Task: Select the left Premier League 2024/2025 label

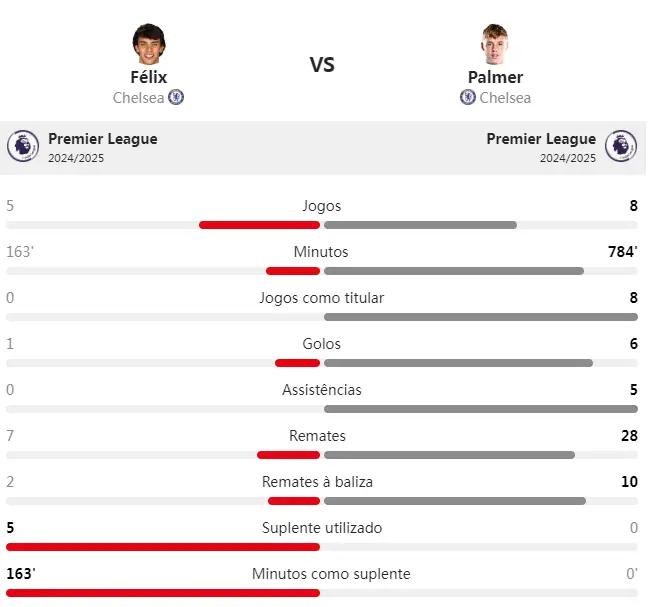Action: 103,147
